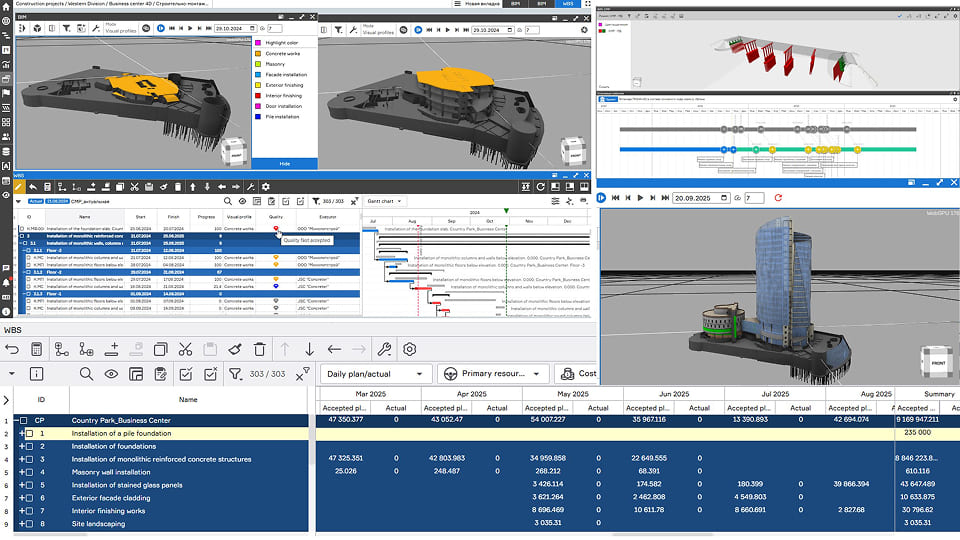Click the clear filter icon after 303 / 303
Viewport: 960px width, 540px height.
tap(302, 373)
